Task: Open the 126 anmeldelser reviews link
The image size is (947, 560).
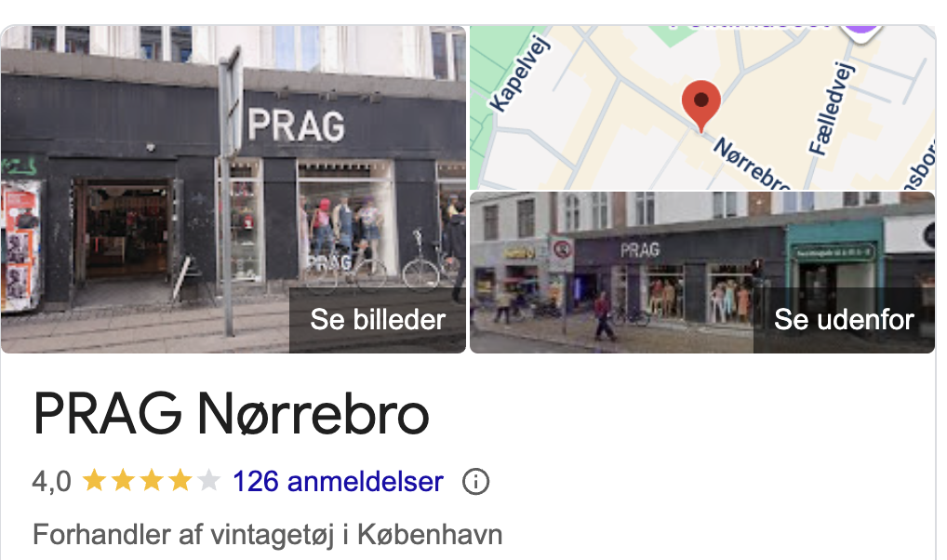Action: coord(338,482)
